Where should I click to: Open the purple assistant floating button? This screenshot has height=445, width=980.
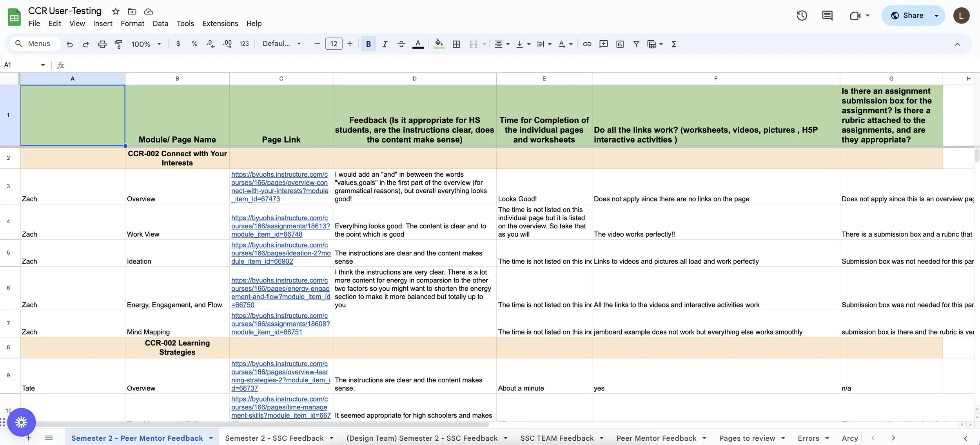coord(21,422)
